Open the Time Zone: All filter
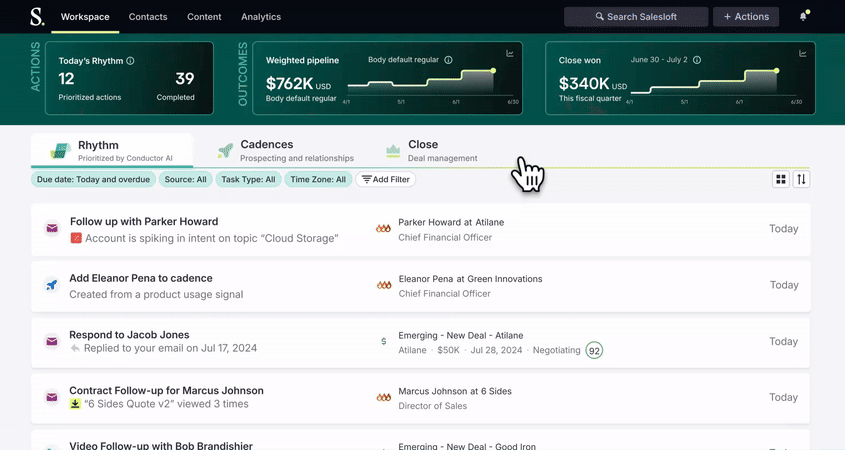The height and width of the screenshot is (450, 845). coord(318,179)
